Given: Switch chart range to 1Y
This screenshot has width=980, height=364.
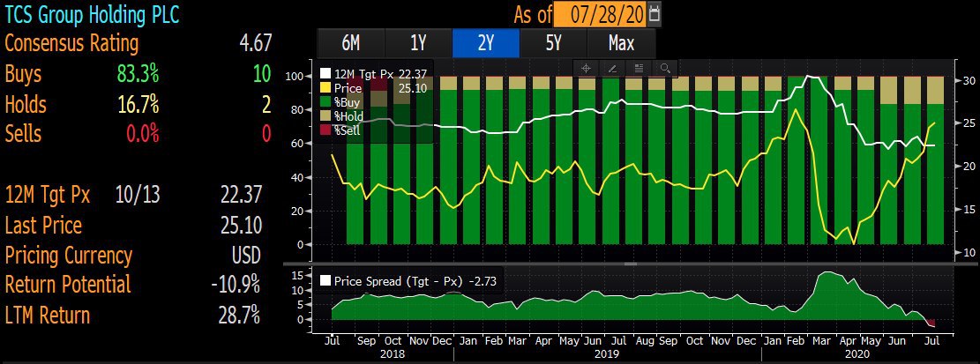Looking at the screenshot, I should 418,43.
